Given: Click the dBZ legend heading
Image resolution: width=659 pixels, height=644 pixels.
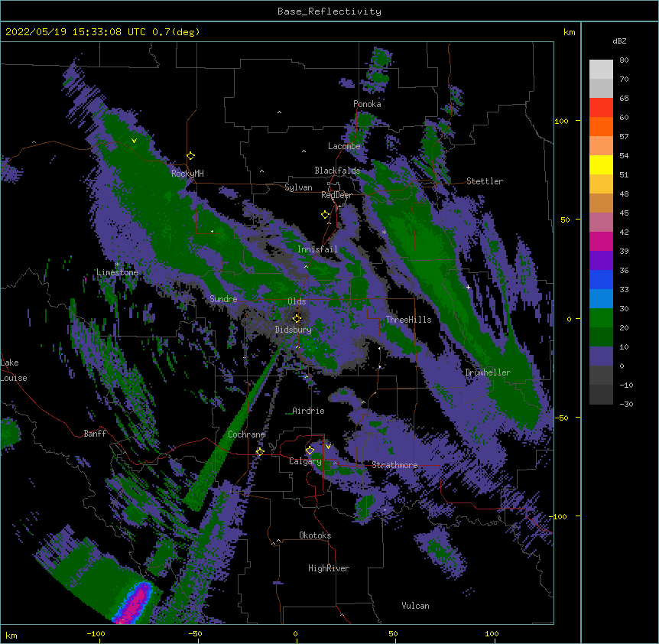Looking at the screenshot, I should [619, 41].
